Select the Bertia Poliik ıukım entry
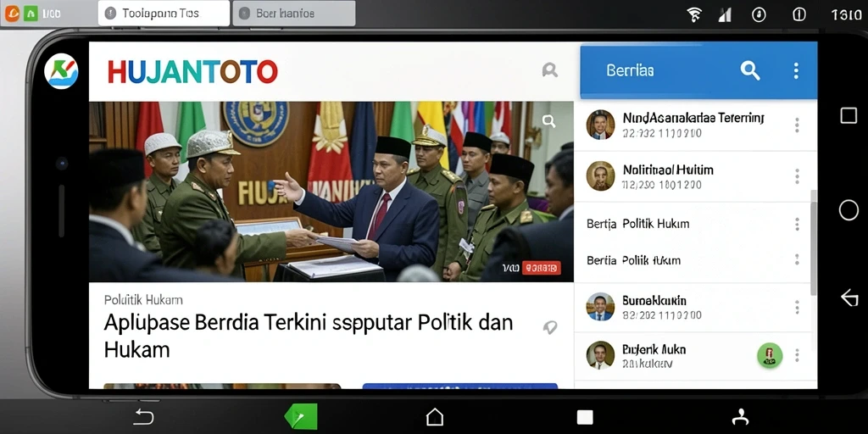 point(695,260)
